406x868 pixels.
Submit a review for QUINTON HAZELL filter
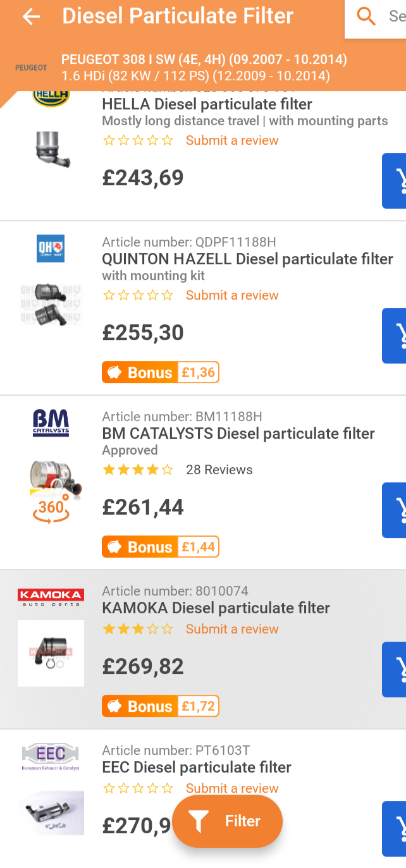click(x=232, y=295)
